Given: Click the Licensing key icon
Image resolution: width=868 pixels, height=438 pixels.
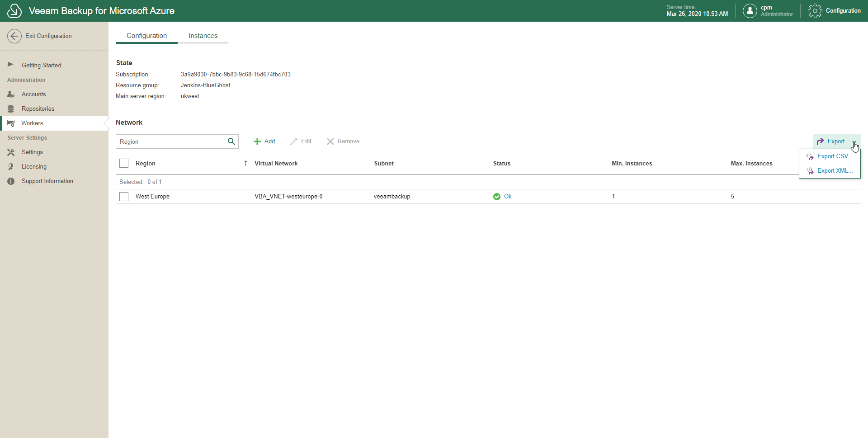Looking at the screenshot, I should (x=11, y=166).
